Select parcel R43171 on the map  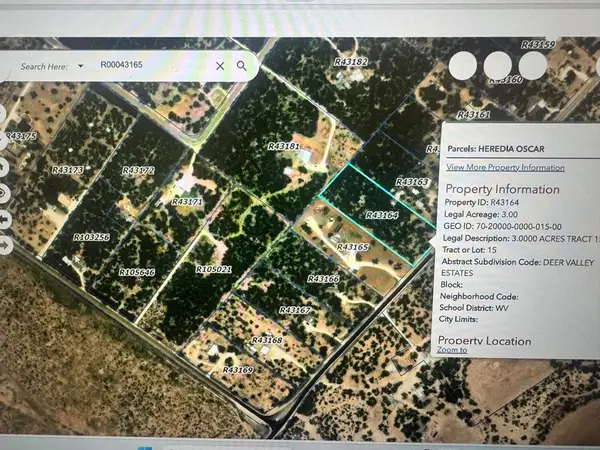click(x=187, y=202)
